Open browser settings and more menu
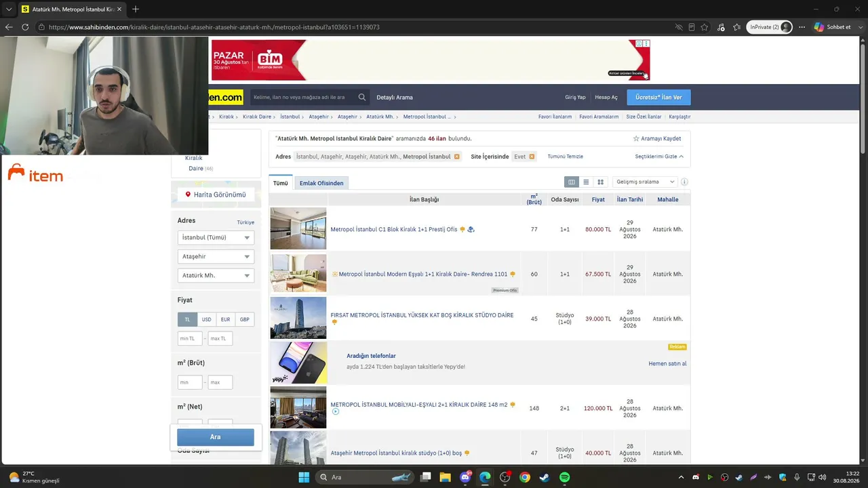868x488 pixels. point(802,27)
